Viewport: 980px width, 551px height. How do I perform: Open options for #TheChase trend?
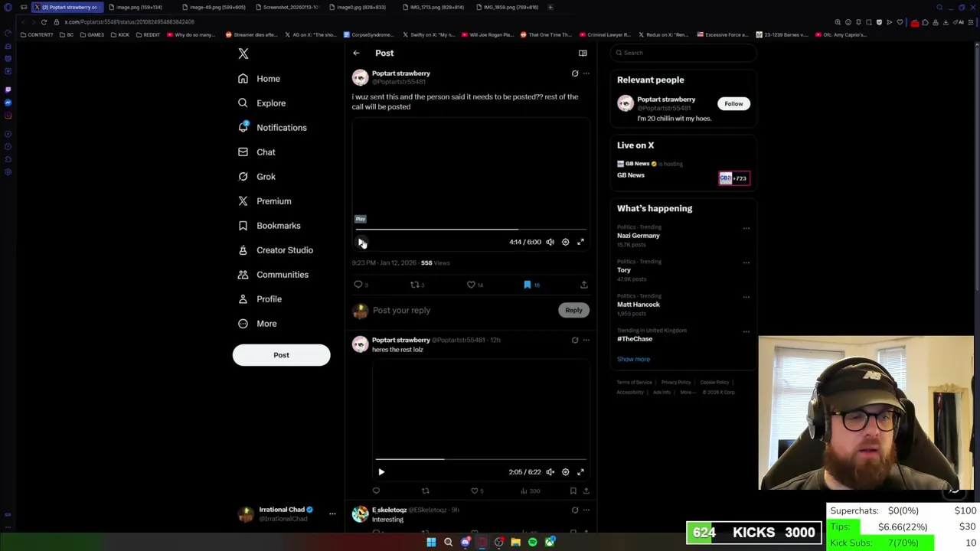coord(746,331)
